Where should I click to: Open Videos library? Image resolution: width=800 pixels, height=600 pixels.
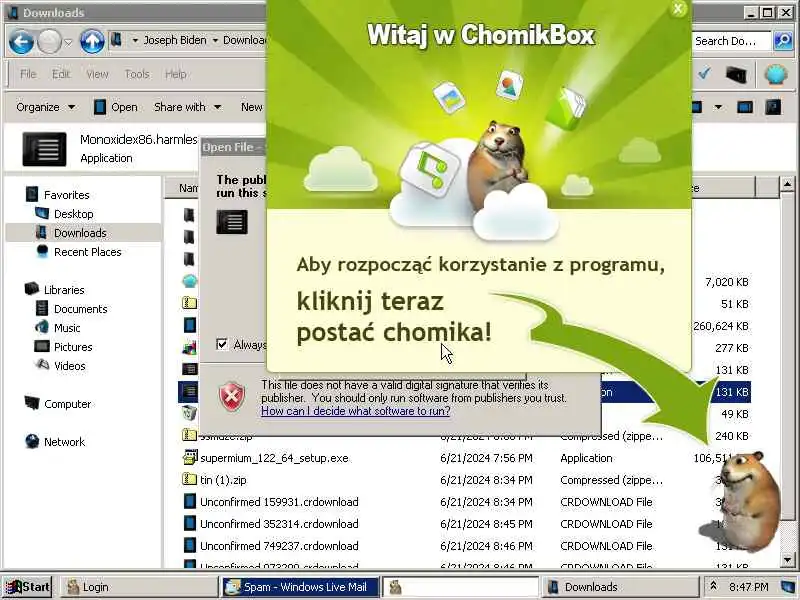(x=69, y=366)
